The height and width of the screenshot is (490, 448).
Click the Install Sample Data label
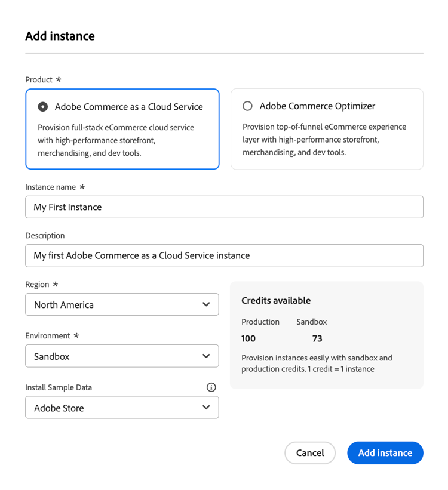(x=59, y=387)
